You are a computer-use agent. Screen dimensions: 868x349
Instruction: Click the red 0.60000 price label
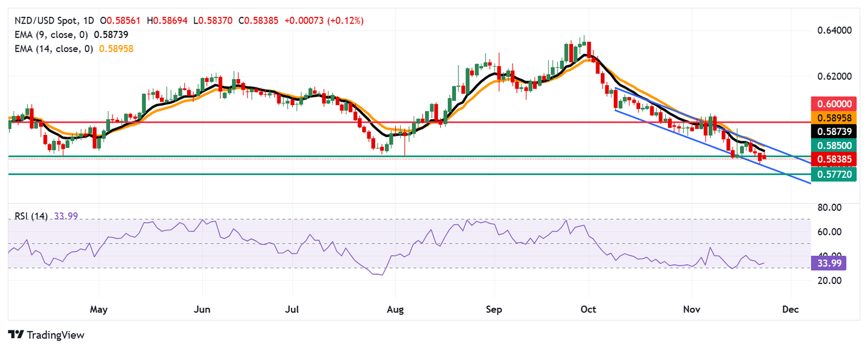click(x=834, y=104)
